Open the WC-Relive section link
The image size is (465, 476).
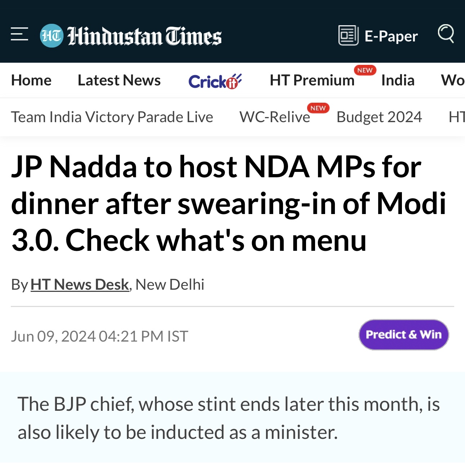[x=275, y=117]
